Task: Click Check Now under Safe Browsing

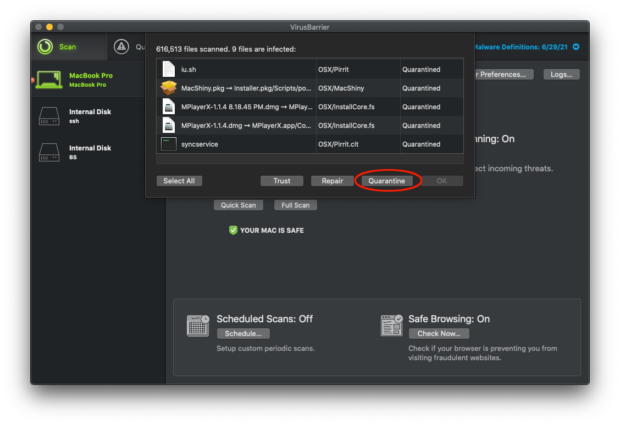Action: 439,333
